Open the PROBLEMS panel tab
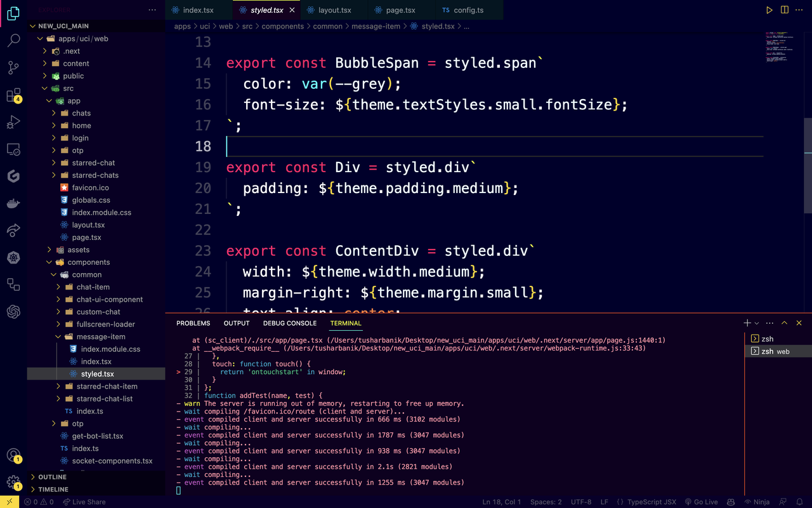 pyautogui.click(x=193, y=323)
